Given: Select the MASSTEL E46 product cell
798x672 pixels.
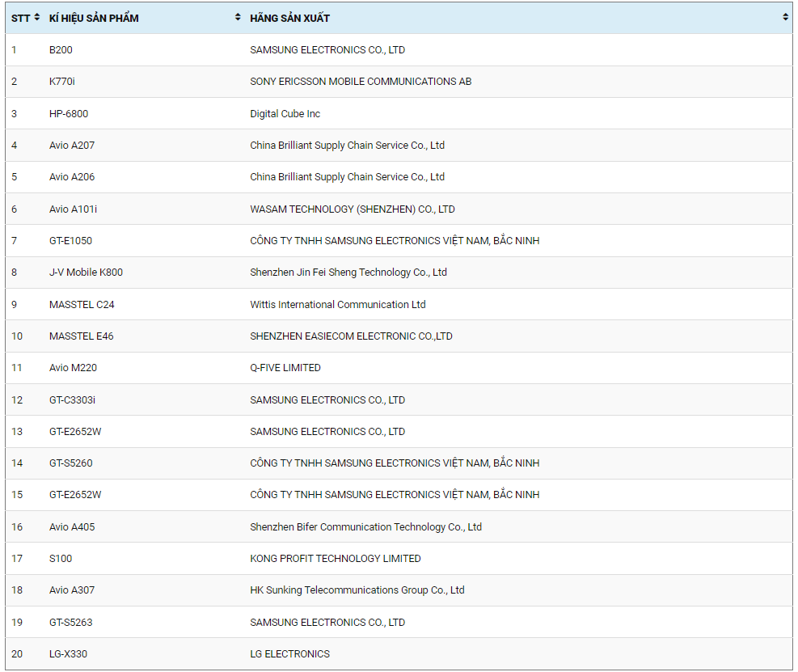Looking at the screenshot, I should 81,336.
